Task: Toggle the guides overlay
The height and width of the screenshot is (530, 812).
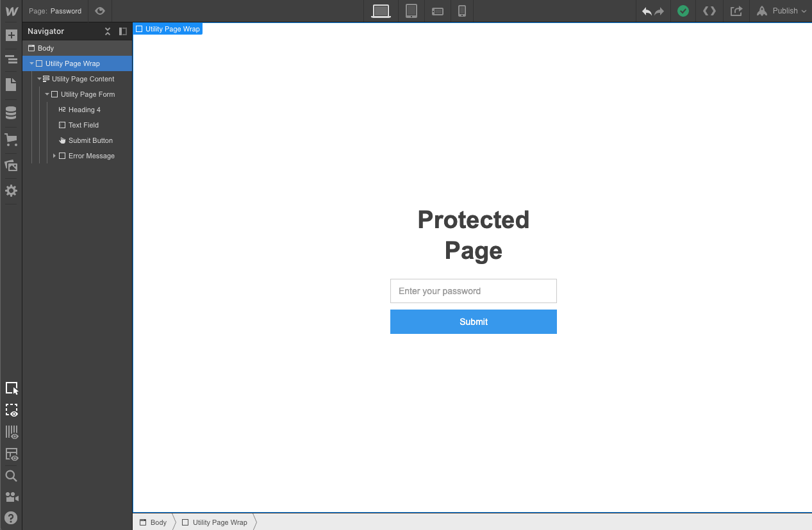Action: coord(10,432)
